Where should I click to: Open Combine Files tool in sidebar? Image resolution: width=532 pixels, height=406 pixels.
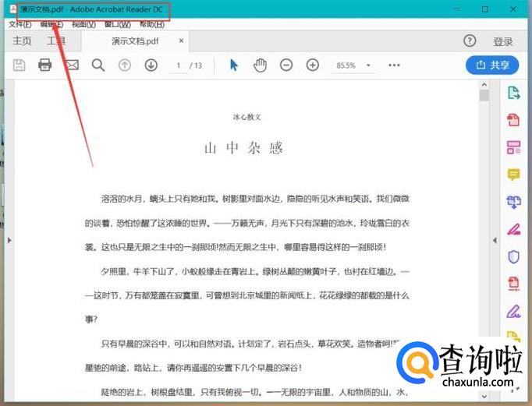(514, 203)
